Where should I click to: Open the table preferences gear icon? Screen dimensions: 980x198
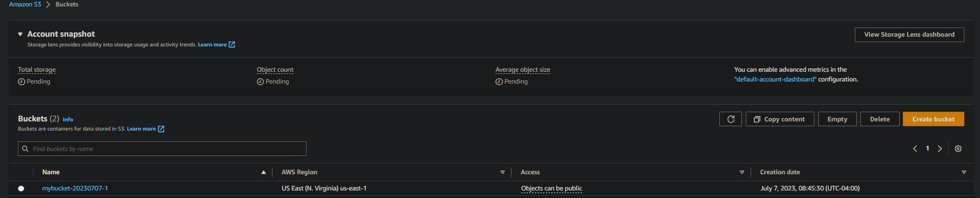point(958,149)
